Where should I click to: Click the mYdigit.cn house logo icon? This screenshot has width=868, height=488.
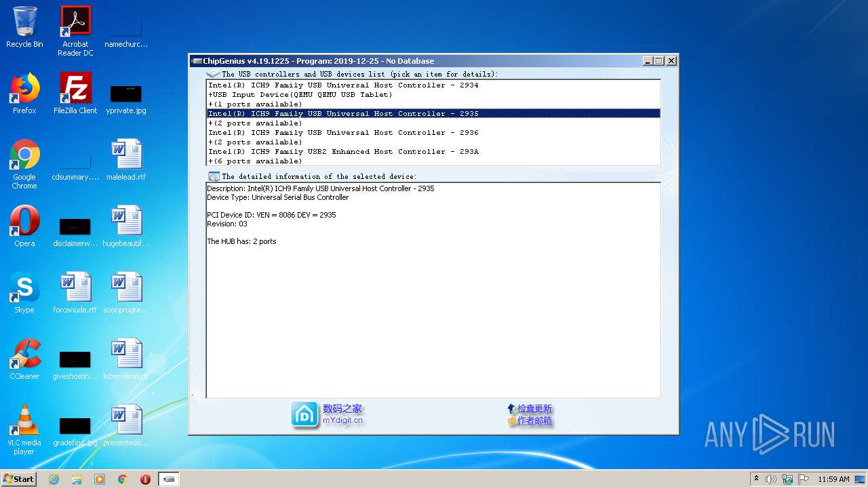(304, 415)
